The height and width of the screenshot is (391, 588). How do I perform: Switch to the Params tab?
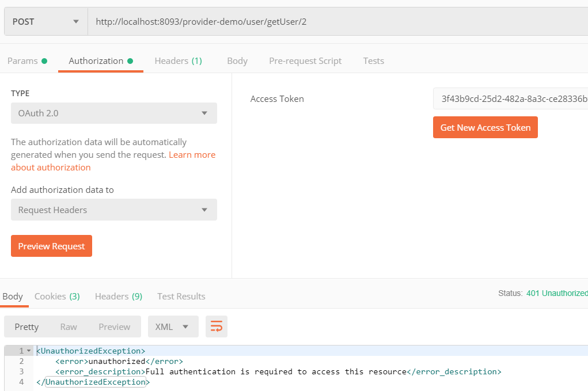(x=23, y=60)
